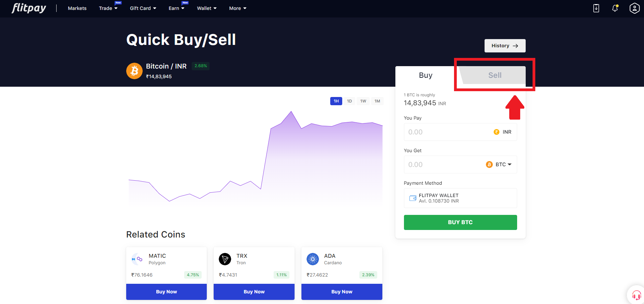This screenshot has width=644, height=304.
Task: Switch to the Sell tab
Action: point(495,75)
